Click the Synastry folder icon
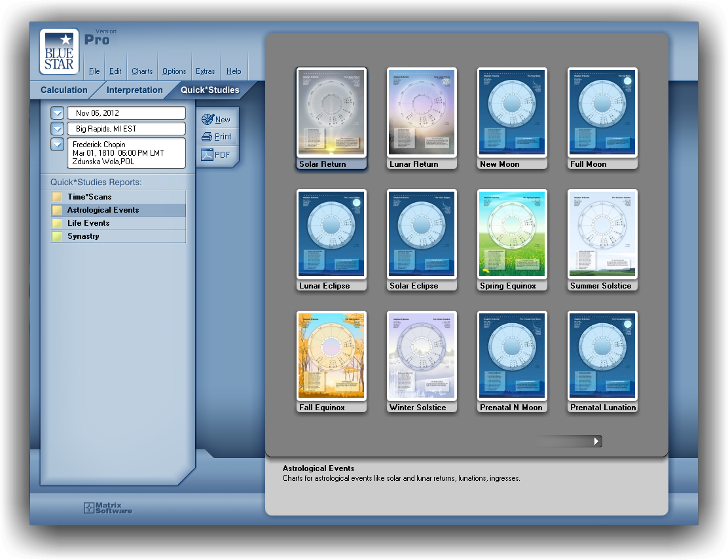Image resolution: width=728 pixels, height=560 pixels. tap(57, 236)
